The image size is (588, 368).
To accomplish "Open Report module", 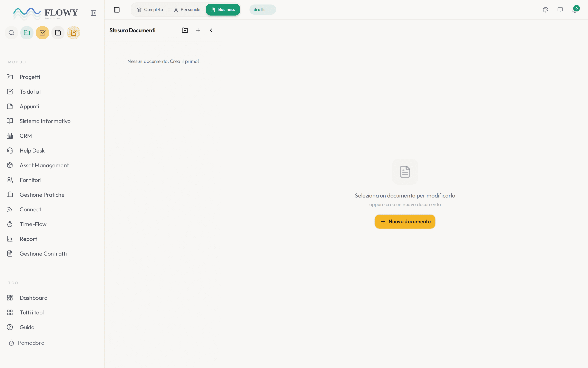I will pos(52,239).
